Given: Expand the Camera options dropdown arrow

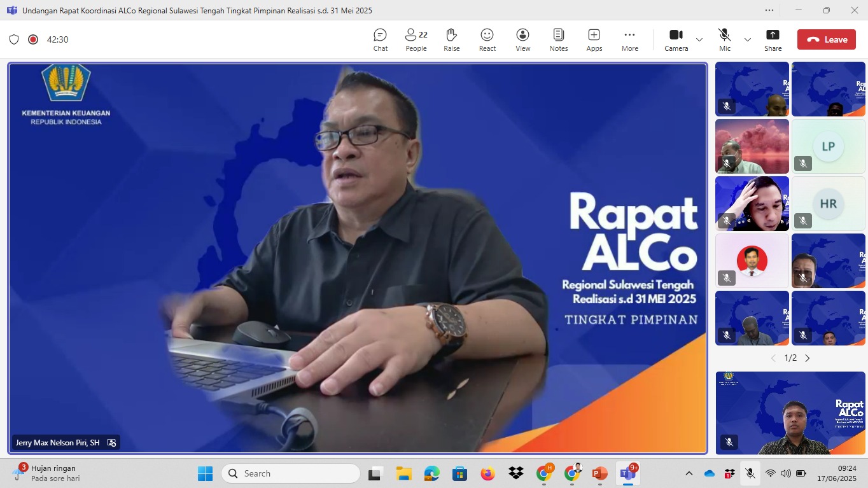Looking at the screenshot, I should pyautogui.click(x=699, y=39).
